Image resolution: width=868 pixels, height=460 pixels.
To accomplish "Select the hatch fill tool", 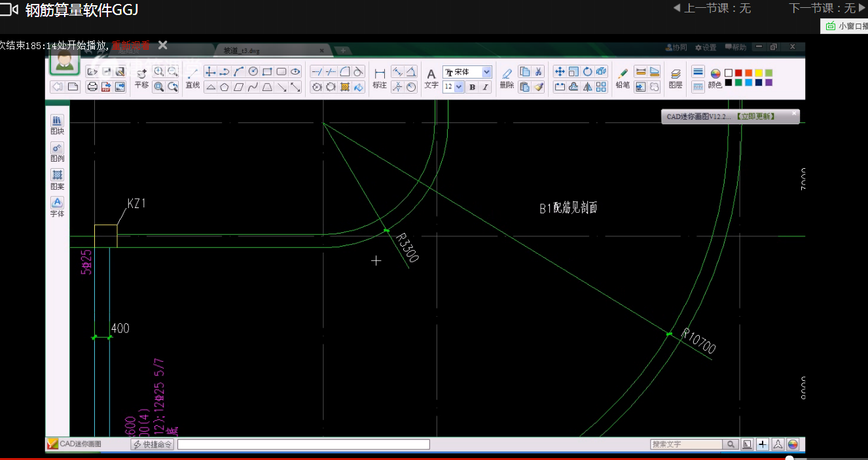I will point(344,86).
